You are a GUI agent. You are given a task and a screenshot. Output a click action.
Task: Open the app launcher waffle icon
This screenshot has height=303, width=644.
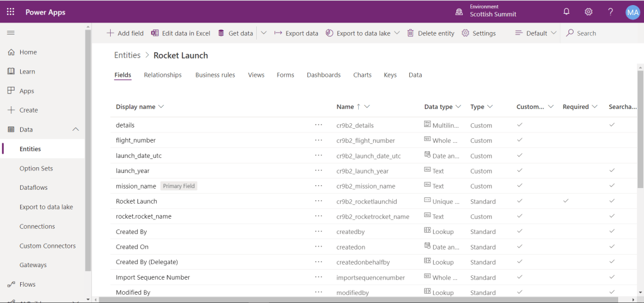(11, 12)
